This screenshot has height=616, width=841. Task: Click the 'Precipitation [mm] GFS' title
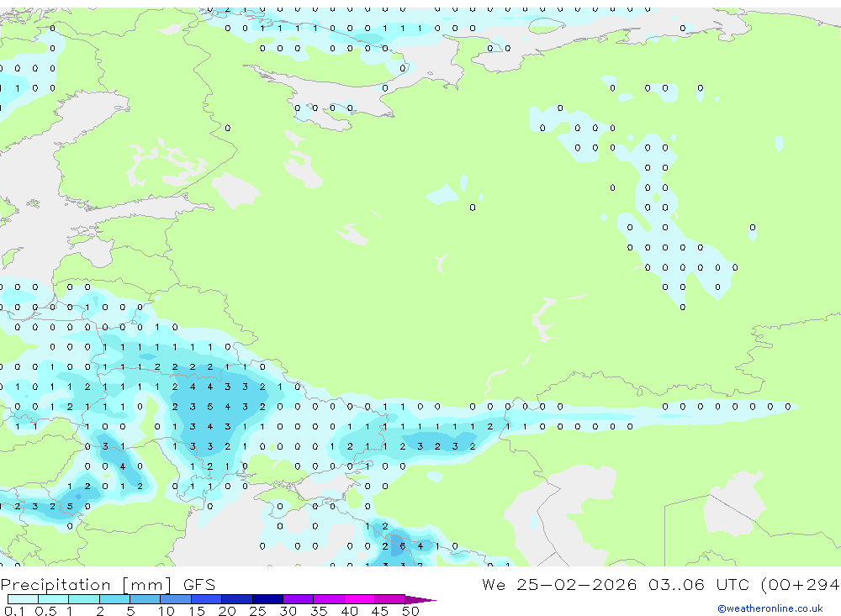coord(108,585)
